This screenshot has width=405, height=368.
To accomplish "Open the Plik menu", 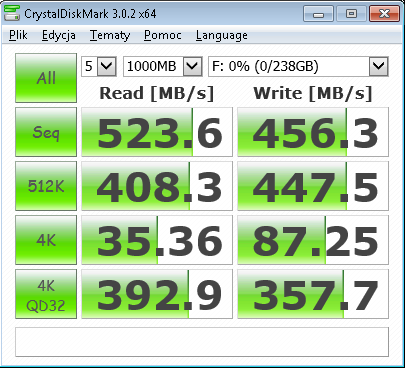I will (x=18, y=35).
